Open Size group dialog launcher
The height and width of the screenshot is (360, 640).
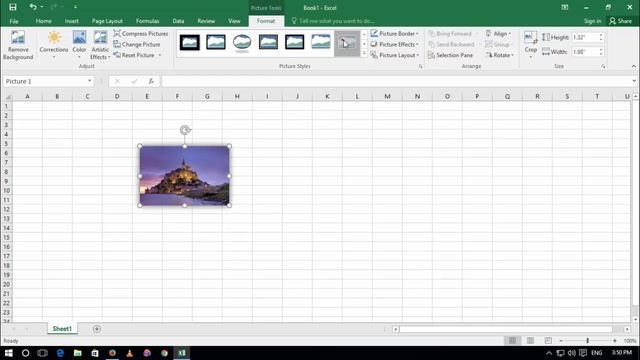click(603, 66)
